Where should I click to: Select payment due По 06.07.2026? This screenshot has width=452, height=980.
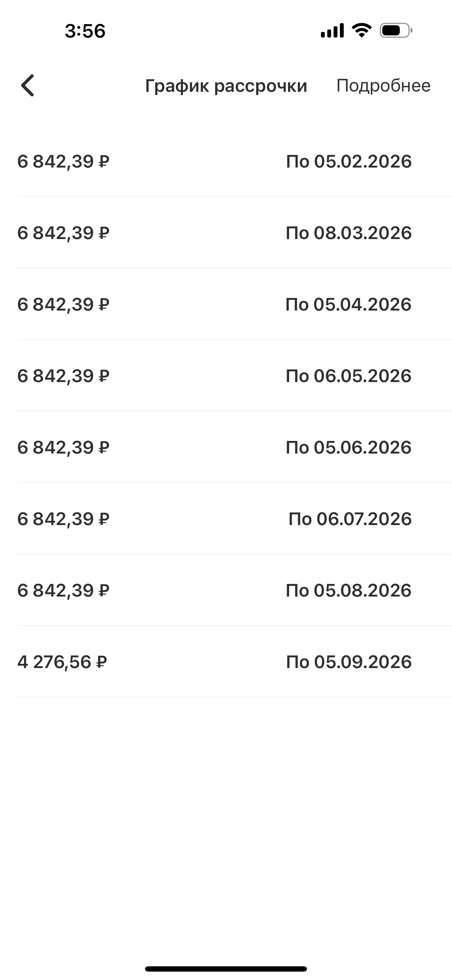coord(350,519)
